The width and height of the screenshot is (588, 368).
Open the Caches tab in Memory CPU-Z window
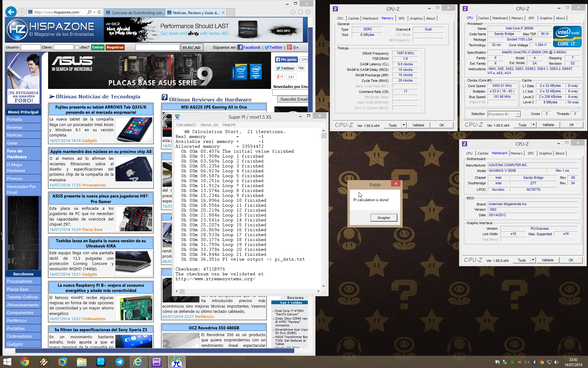(353, 18)
